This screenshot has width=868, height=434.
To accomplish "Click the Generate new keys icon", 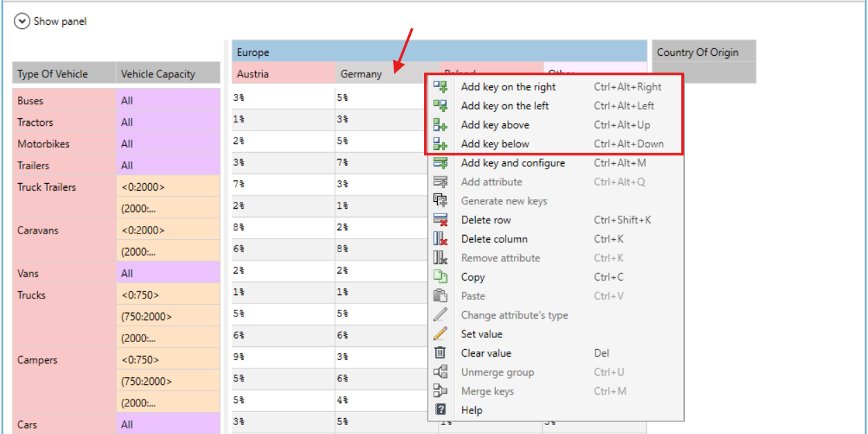I will click(x=441, y=201).
